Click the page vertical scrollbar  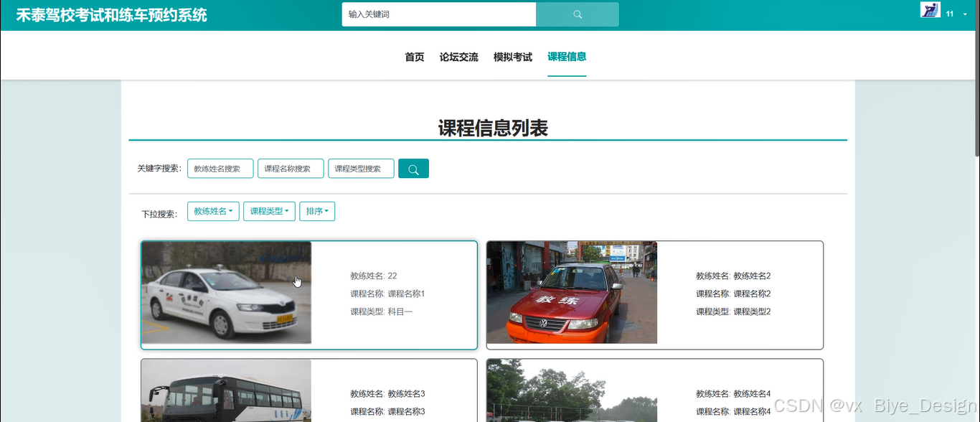pos(976,78)
